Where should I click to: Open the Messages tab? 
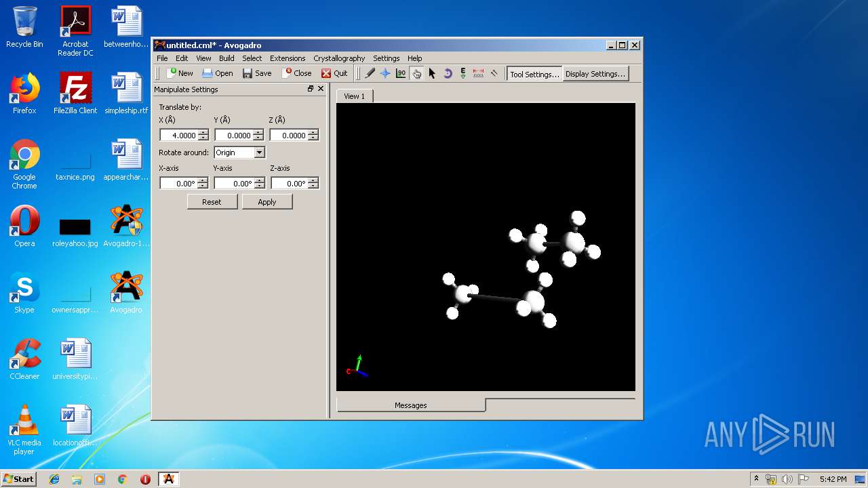pyautogui.click(x=411, y=405)
